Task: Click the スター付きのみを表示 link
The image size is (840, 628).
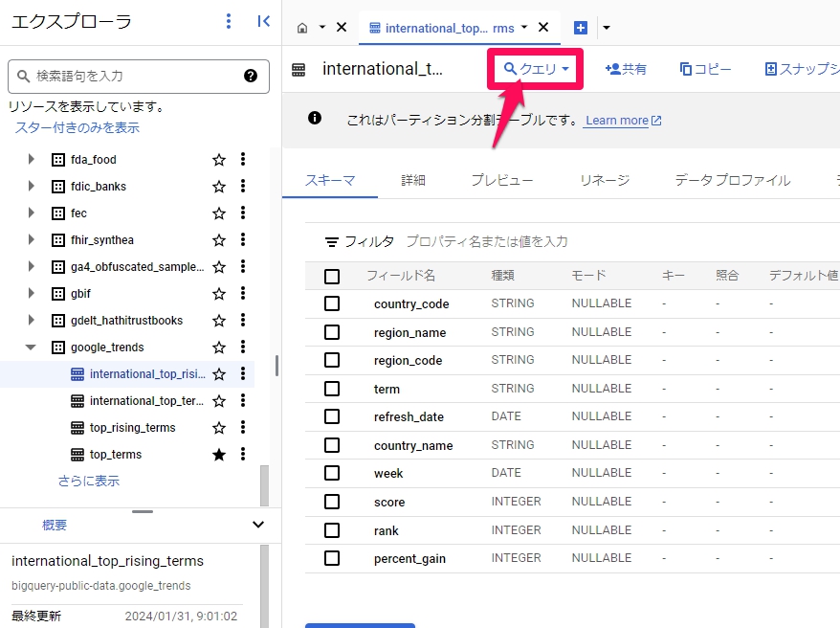Action: 77,127
